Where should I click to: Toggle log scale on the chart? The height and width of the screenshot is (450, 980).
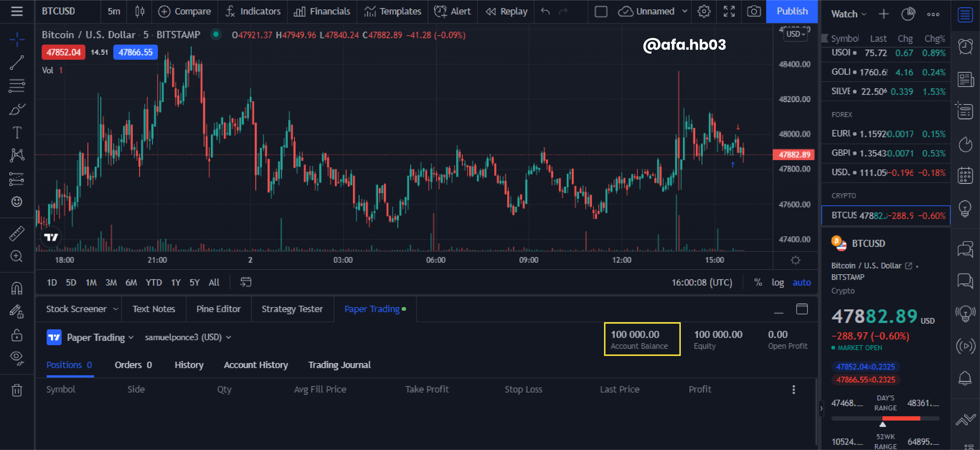(777, 282)
